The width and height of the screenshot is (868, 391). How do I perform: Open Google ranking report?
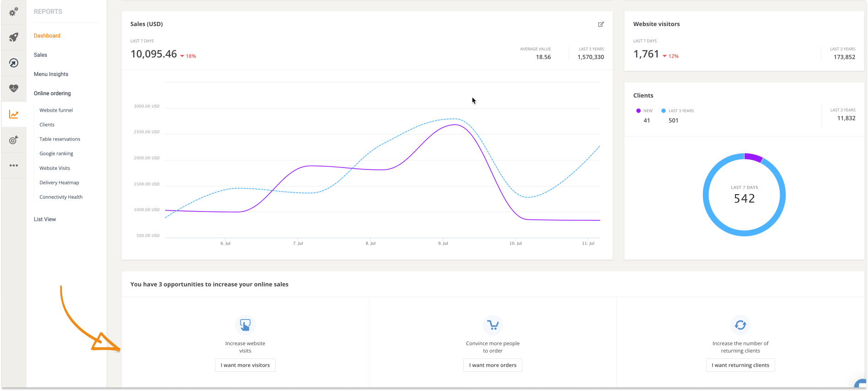click(56, 154)
